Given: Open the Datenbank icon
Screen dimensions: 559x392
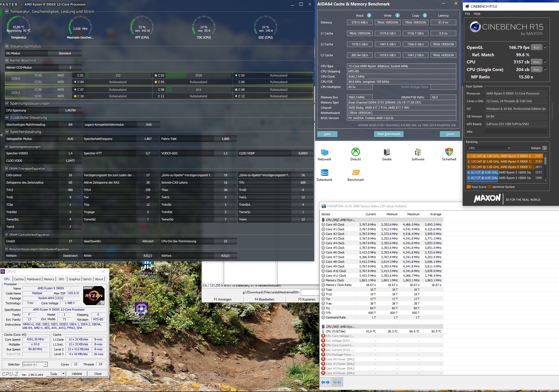Looking at the screenshot, I should [324, 173].
